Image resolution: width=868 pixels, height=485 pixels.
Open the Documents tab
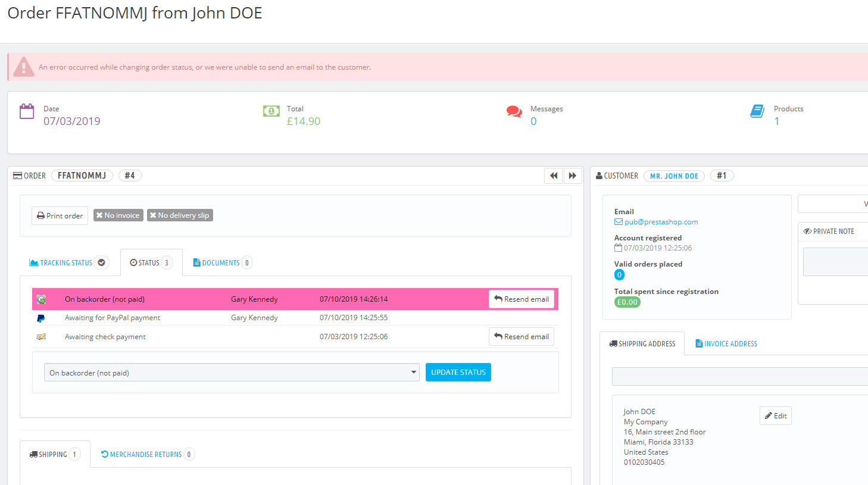tap(223, 262)
